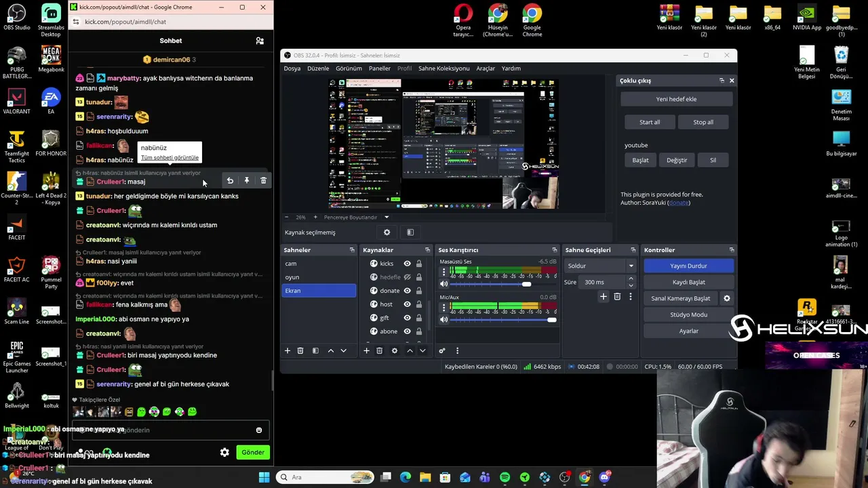Unlock the kicks source with its lock icon
This screenshot has width=868, height=488.
(x=419, y=264)
